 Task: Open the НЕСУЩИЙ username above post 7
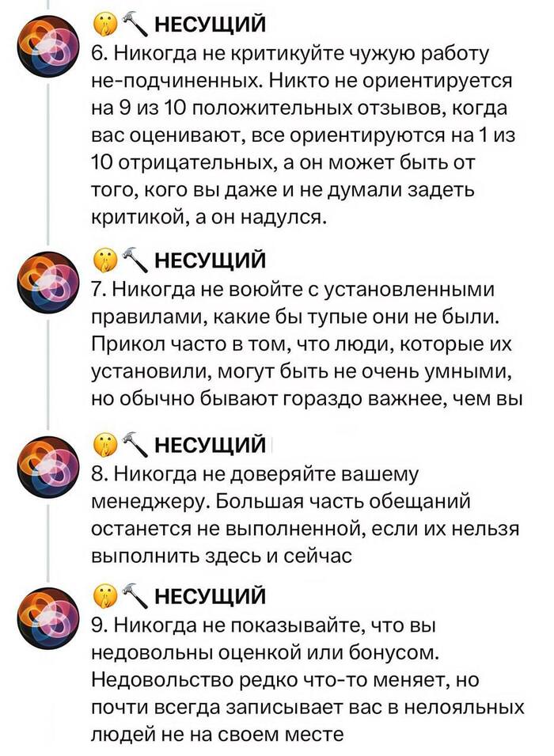click(x=207, y=260)
